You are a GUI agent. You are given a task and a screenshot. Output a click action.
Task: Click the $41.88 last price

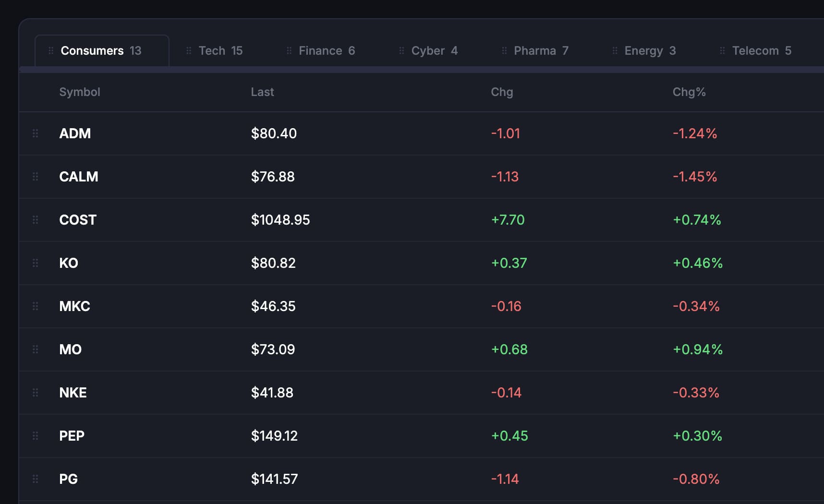272,393
